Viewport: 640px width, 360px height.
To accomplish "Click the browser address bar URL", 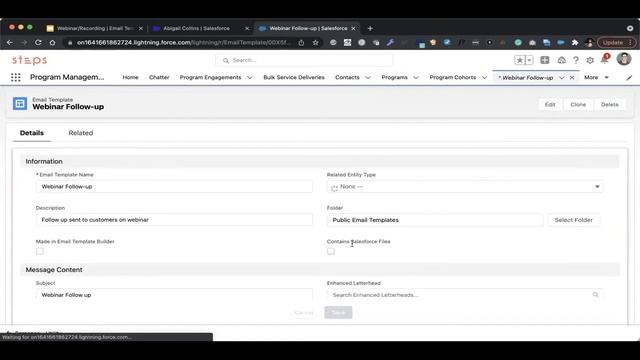I will tap(184, 42).
